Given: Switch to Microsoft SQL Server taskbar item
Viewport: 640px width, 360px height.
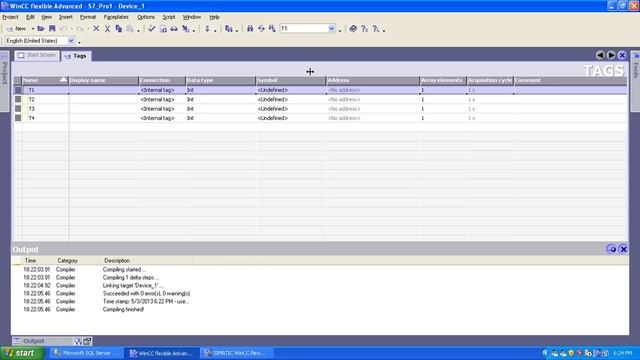Looking at the screenshot, I should pos(86,353).
